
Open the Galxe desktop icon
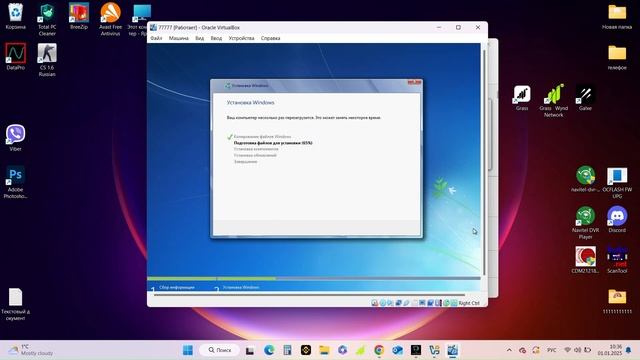click(x=585, y=98)
